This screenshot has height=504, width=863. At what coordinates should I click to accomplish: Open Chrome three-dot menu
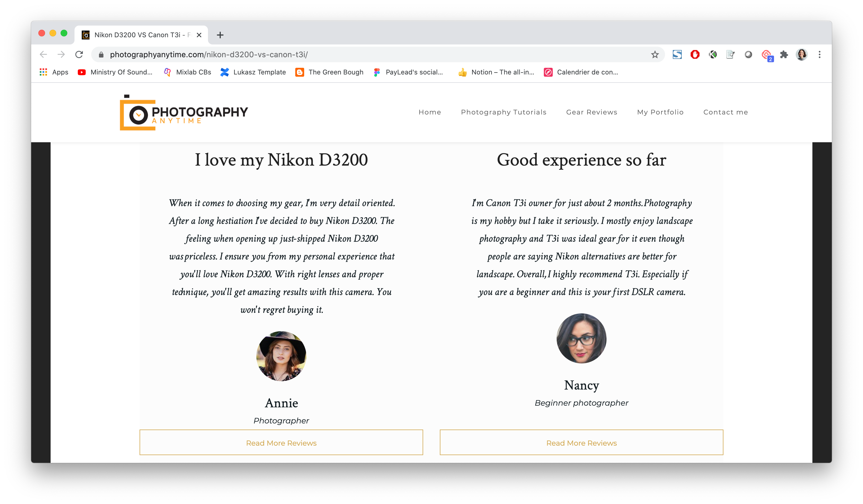click(x=820, y=54)
